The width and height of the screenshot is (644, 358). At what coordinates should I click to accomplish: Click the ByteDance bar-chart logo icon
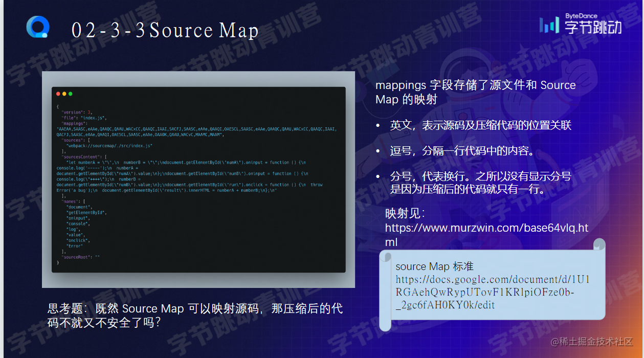pos(550,25)
